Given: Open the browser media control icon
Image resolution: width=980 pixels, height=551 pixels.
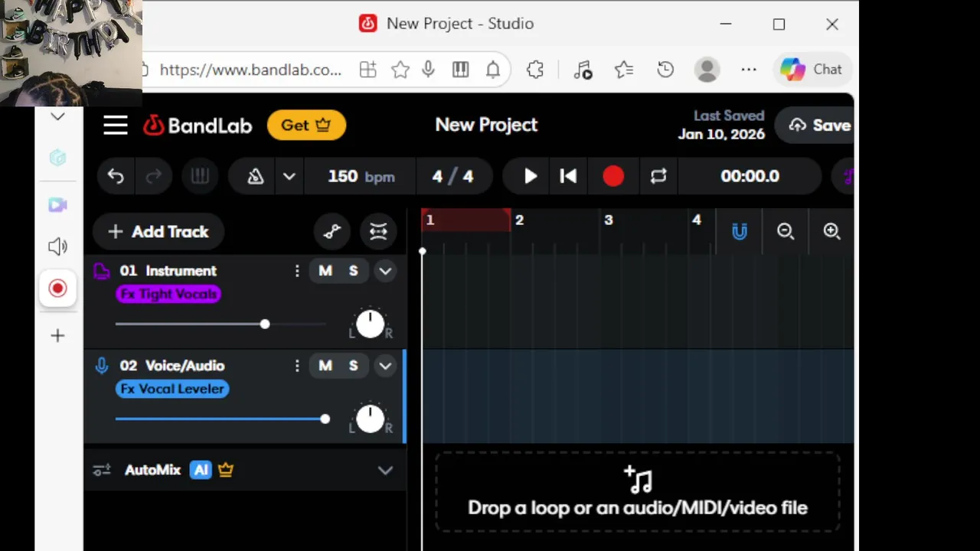Looking at the screenshot, I should pyautogui.click(x=583, y=70).
